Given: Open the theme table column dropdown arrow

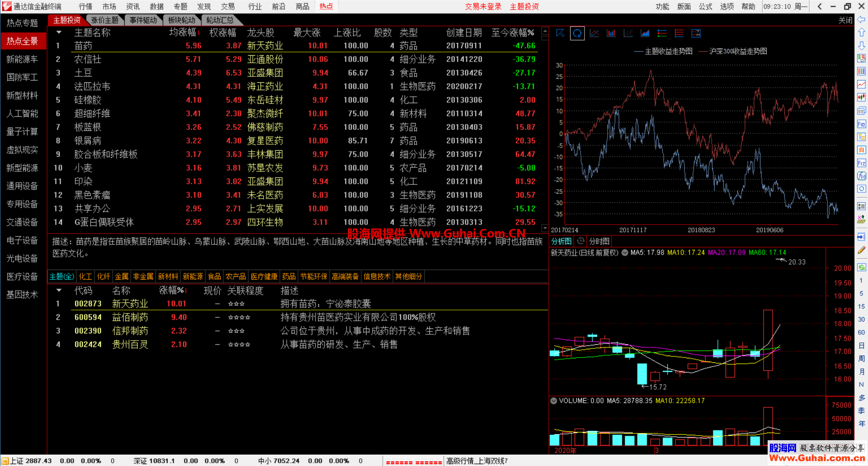Looking at the screenshot, I should (59, 33).
